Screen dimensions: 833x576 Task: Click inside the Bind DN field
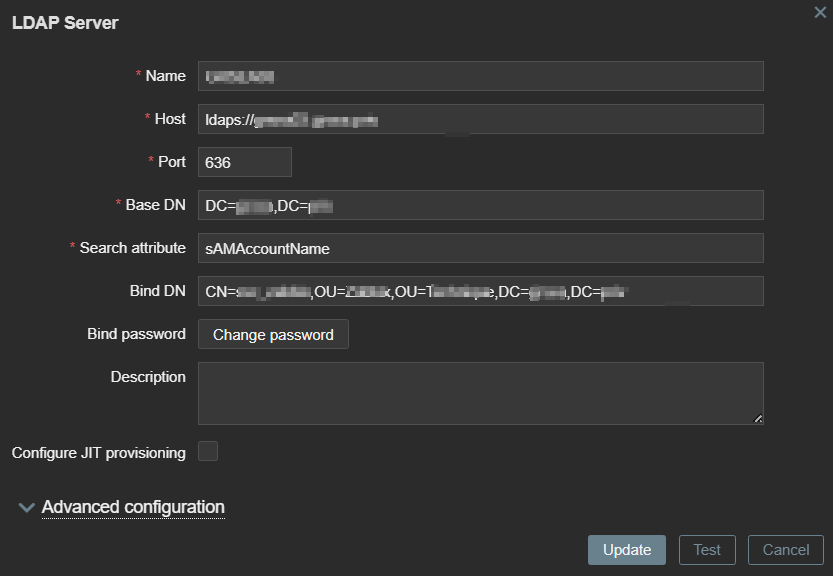click(480, 291)
